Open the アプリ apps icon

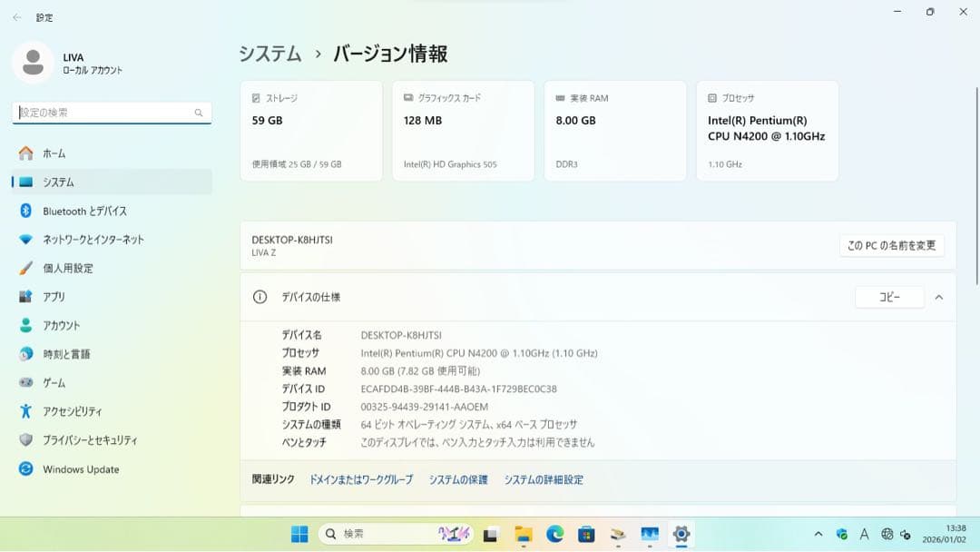coord(25,296)
